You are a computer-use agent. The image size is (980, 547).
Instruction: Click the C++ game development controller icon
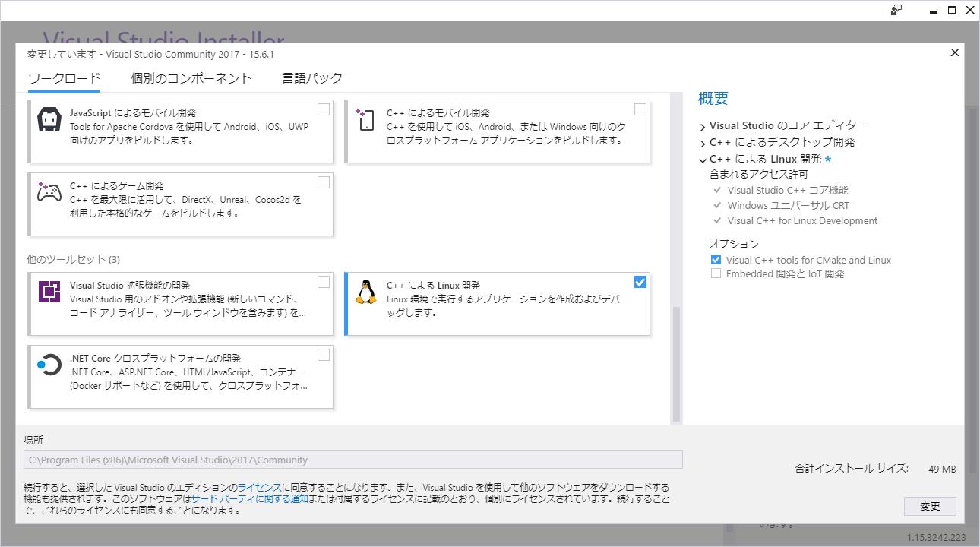click(49, 192)
